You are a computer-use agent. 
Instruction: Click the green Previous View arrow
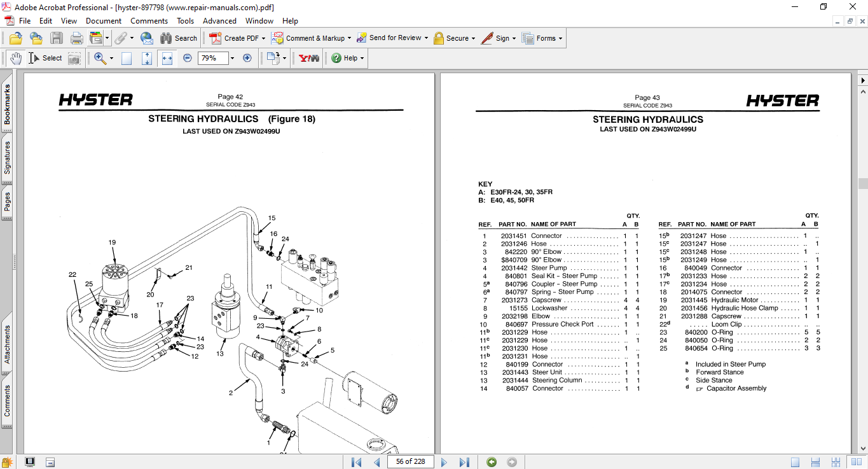(x=492, y=462)
